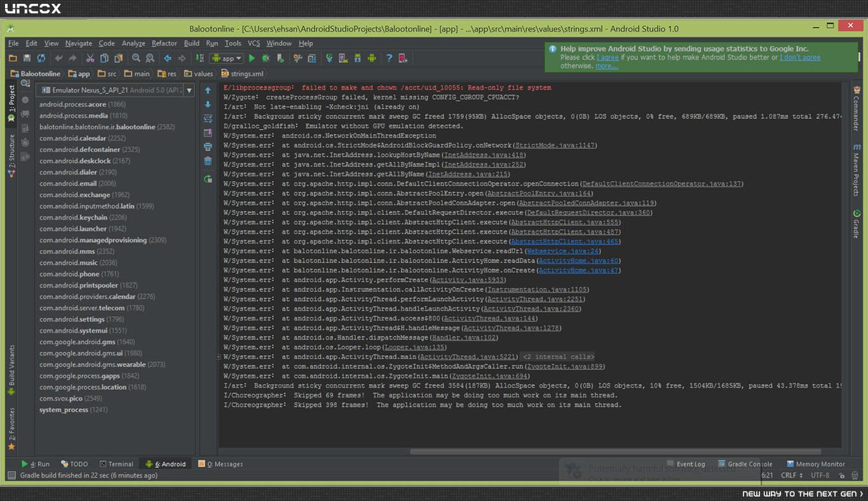Run the app with green play icon
This screenshot has width=868, height=501.
[x=252, y=58]
